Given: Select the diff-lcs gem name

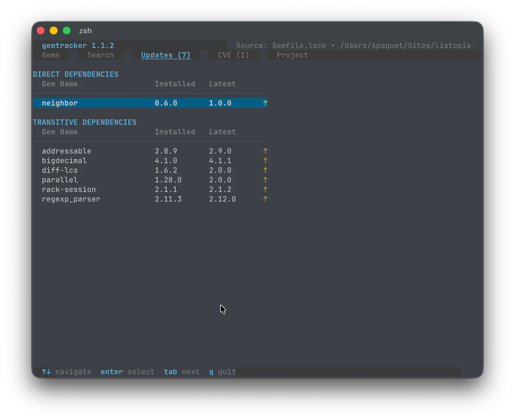Looking at the screenshot, I should (60, 170).
